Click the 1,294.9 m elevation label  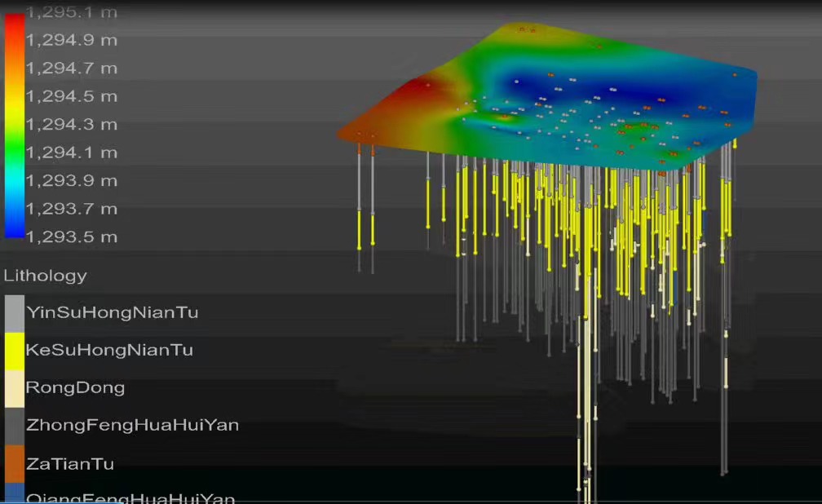(x=72, y=40)
